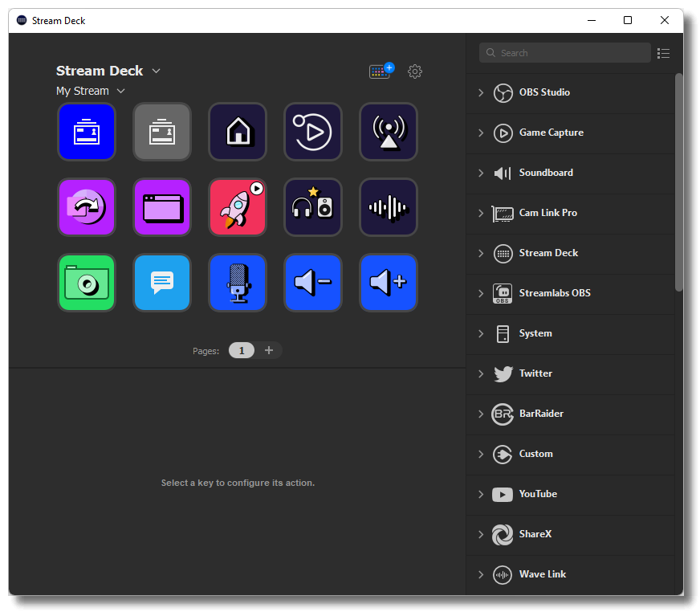
Task: Click the YouTube play logo icon
Action: [x=503, y=495]
